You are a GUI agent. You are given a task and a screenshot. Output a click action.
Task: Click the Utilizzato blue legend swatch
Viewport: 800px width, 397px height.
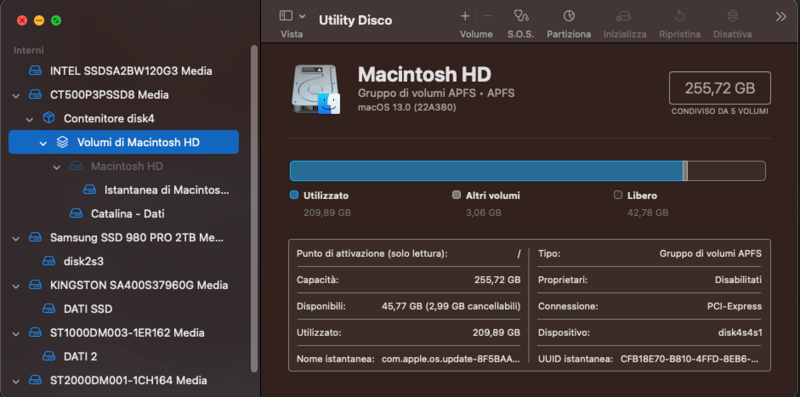click(294, 195)
